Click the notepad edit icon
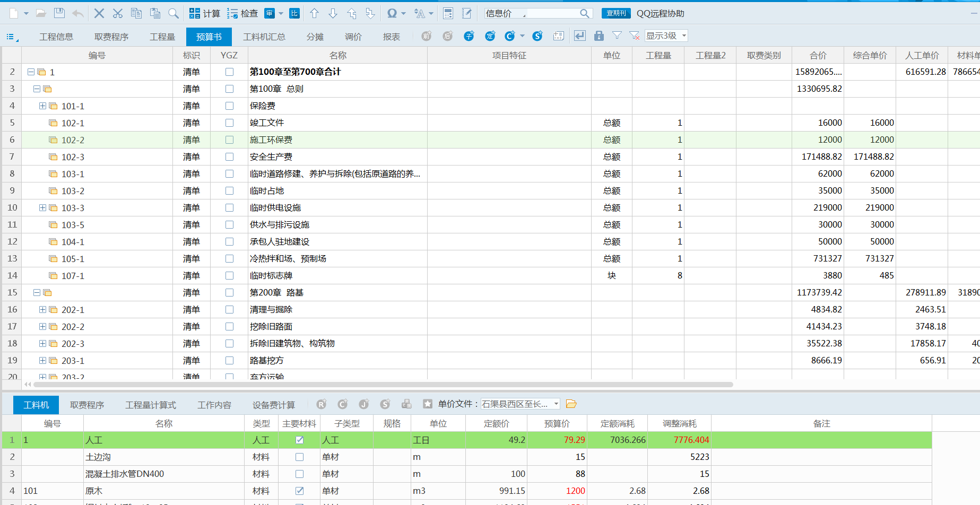The width and height of the screenshot is (980, 505). point(467,13)
